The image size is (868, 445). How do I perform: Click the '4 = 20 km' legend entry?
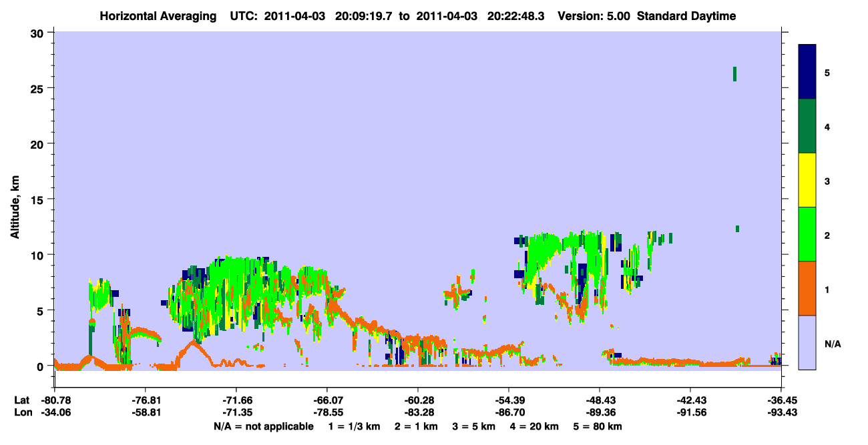pyautogui.click(x=535, y=426)
